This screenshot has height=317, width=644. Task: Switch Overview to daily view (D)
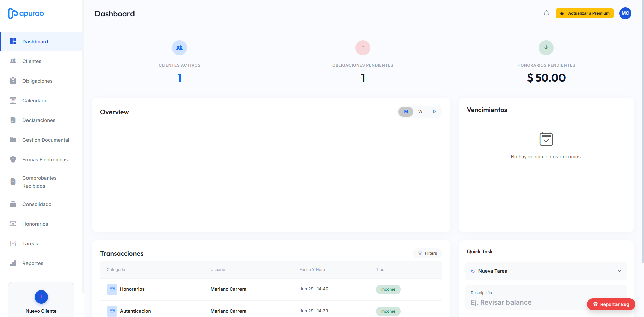click(434, 112)
